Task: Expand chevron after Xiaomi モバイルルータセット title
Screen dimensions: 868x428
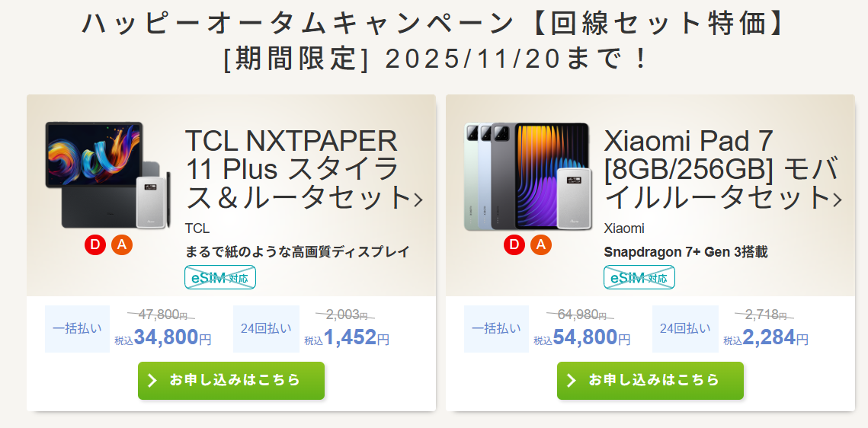Action: tap(838, 200)
